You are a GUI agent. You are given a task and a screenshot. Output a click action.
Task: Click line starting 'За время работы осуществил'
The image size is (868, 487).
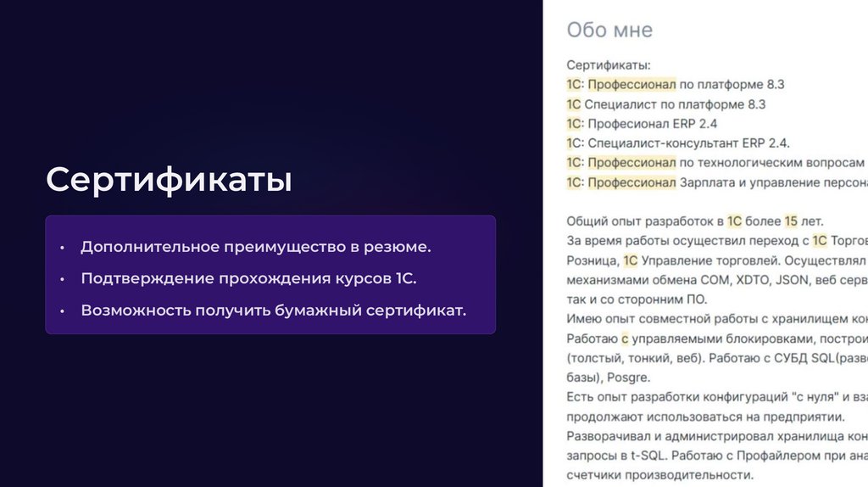[717, 240]
